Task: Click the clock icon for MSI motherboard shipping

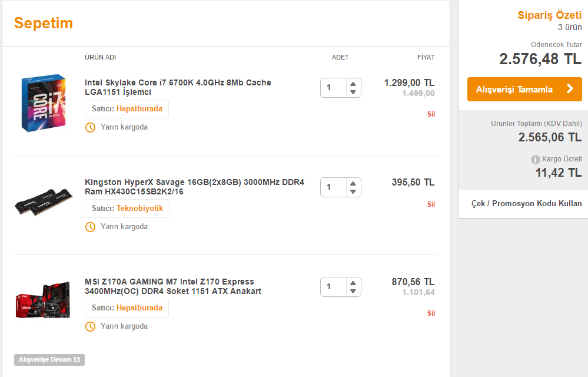Action: click(x=90, y=326)
